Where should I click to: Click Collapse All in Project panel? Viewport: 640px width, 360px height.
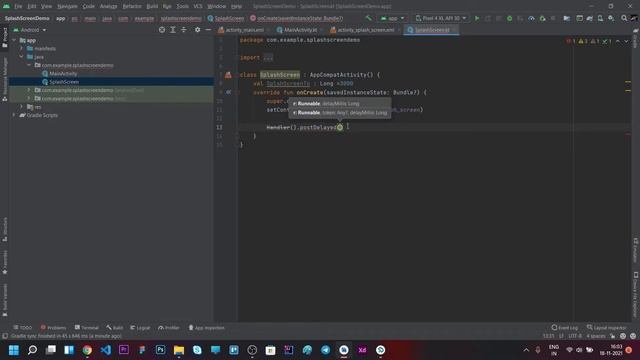click(x=184, y=30)
